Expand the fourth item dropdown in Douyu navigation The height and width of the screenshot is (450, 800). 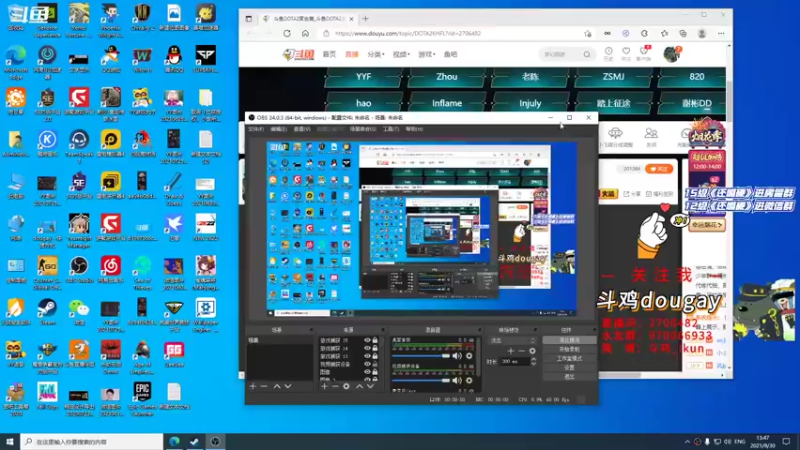[x=401, y=55]
